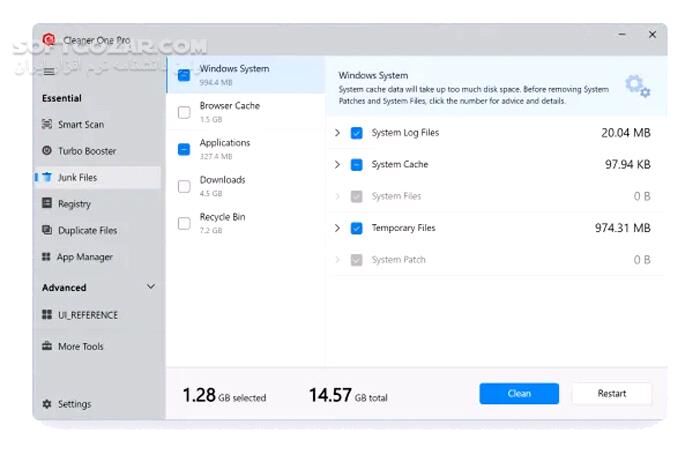Check the Browser Cache checkbox
This screenshot has width=700, height=462.
184,112
